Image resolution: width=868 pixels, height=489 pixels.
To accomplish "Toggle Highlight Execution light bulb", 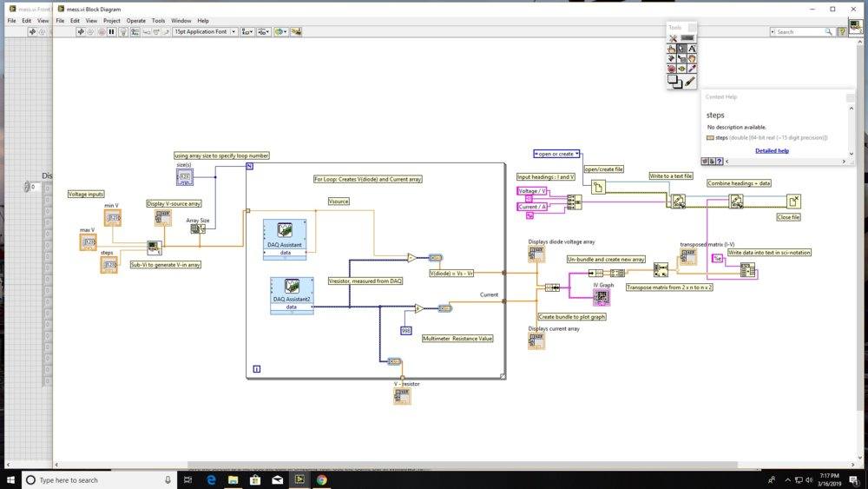I will pyautogui.click(x=122, y=31).
